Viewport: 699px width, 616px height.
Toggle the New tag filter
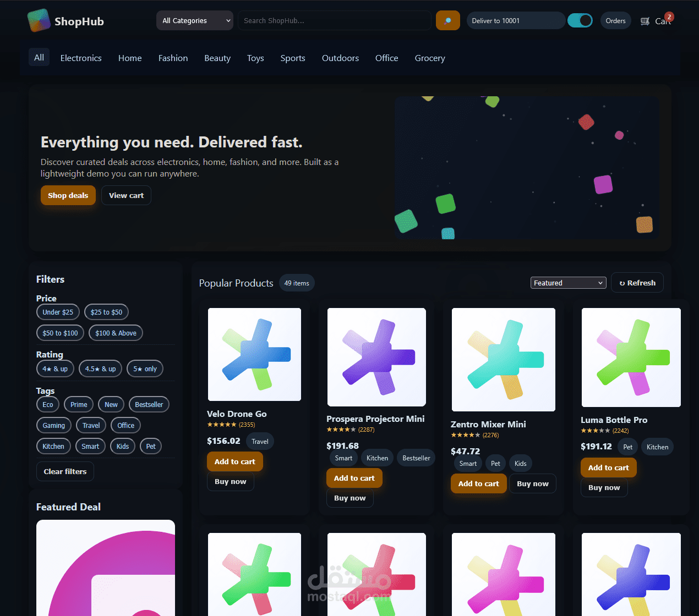coord(111,404)
